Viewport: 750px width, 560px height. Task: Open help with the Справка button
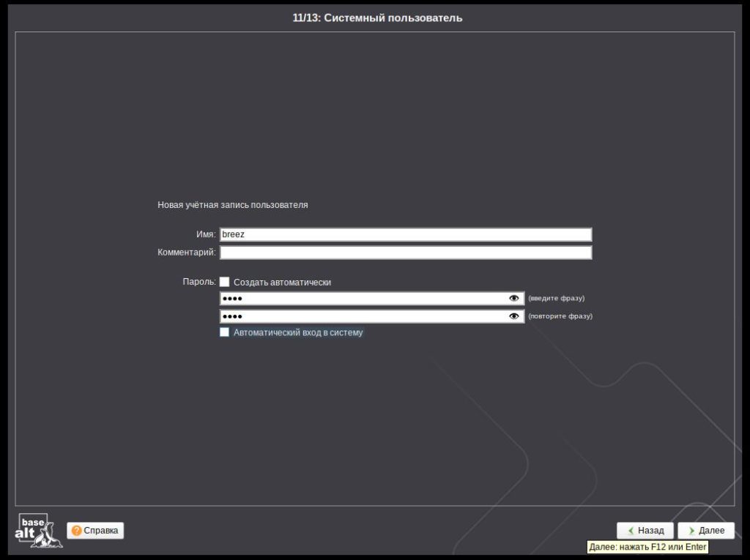point(95,531)
